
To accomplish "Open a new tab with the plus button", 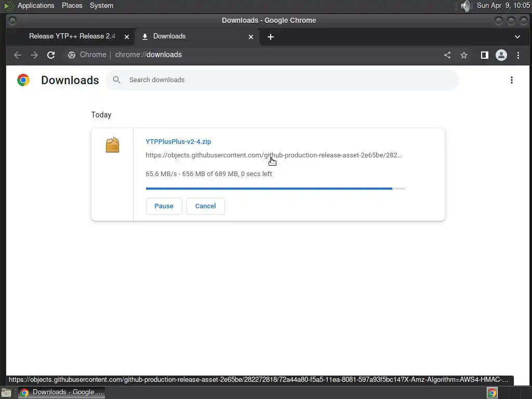I will (x=270, y=37).
